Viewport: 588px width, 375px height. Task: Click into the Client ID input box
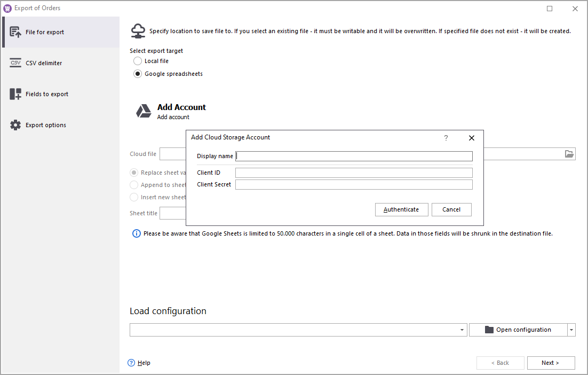click(354, 173)
